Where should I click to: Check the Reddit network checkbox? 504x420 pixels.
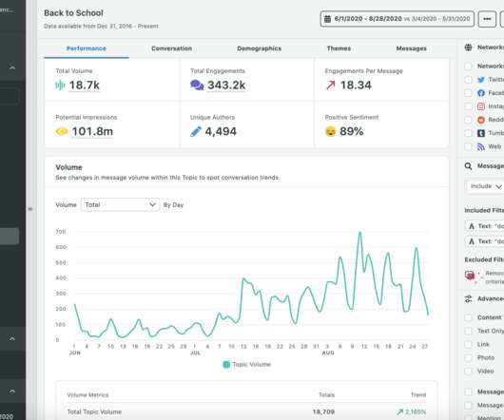[x=468, y=120]
